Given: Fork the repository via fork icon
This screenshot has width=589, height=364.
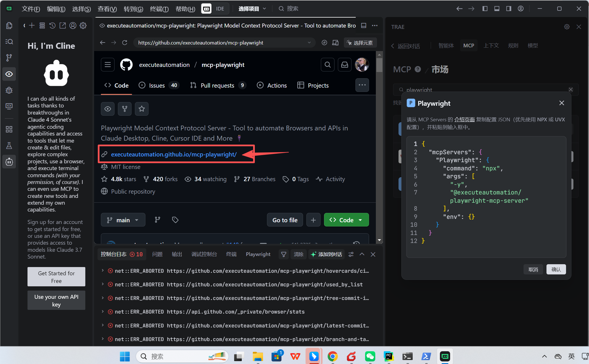Looking at the screenshot, I should 125,109.
